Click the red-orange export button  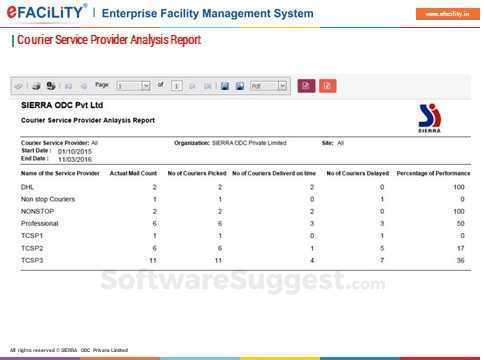tap(328, 86)
